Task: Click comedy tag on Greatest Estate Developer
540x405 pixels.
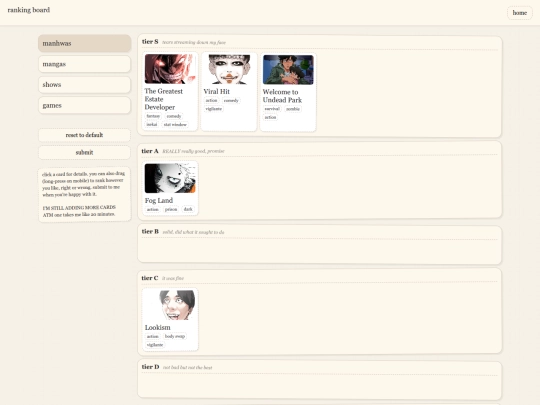Action: [x=174, y=116]
